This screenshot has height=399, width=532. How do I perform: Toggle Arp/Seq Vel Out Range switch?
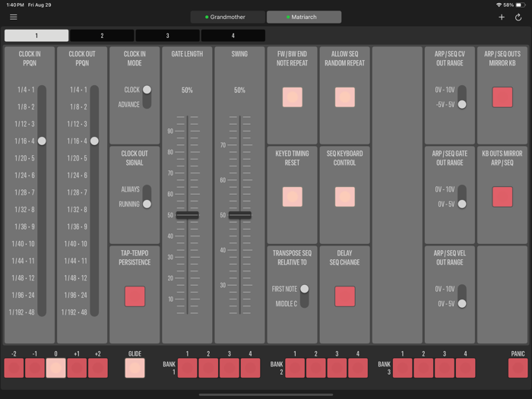pyautogui.click(x=462, y=296)
